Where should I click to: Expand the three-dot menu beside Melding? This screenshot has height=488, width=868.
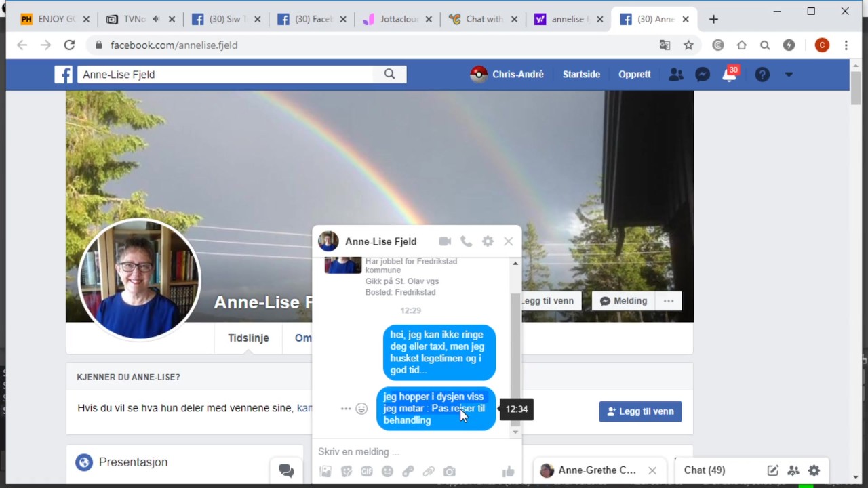[x=669, y=301]
